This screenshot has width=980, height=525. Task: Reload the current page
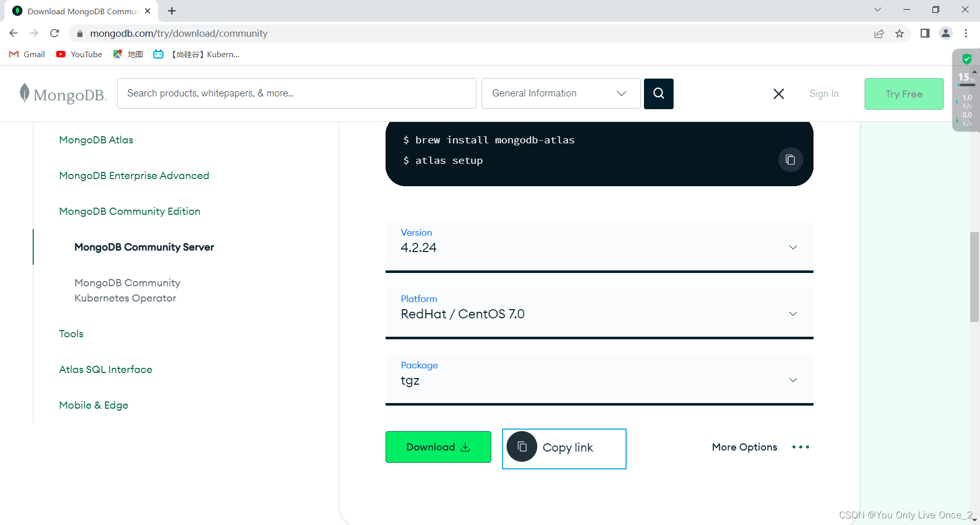[55, 33]
